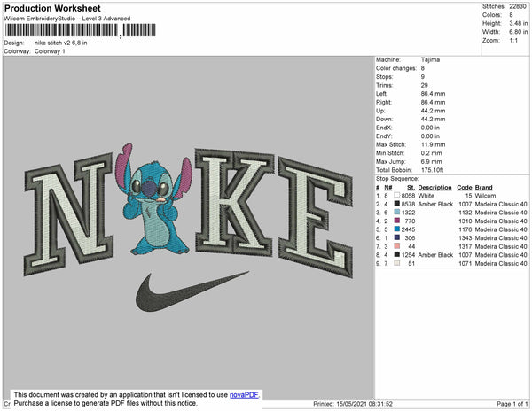Select the Code column header

[x=465, y=188]
